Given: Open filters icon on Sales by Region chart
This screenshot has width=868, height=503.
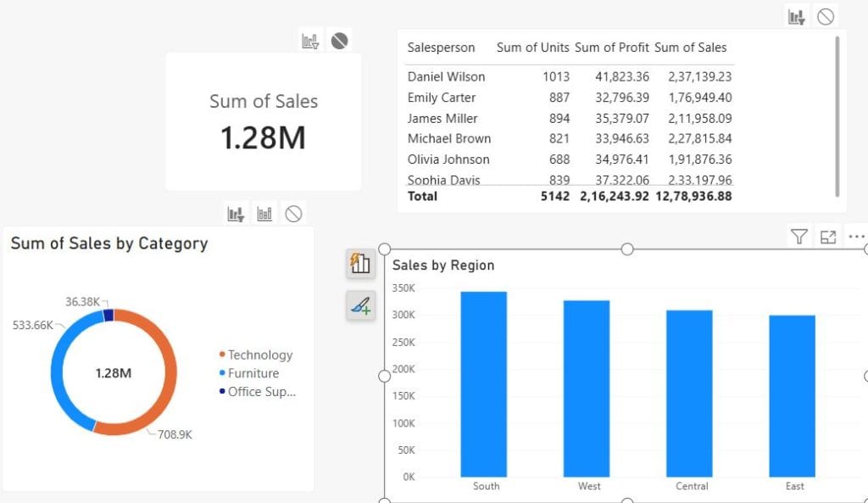Looking at the screenshot, I should (x=798, y=238).
